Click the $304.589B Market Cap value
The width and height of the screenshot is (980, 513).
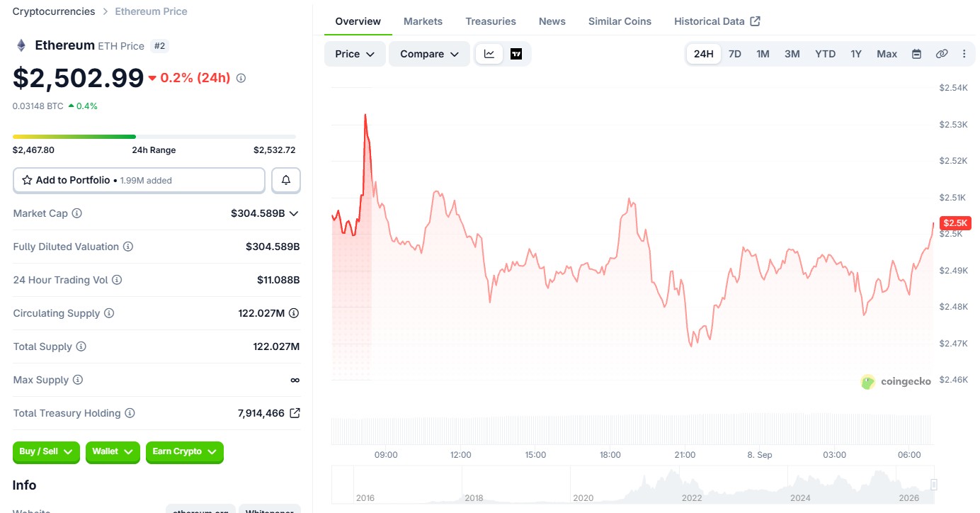pos(258,213)
